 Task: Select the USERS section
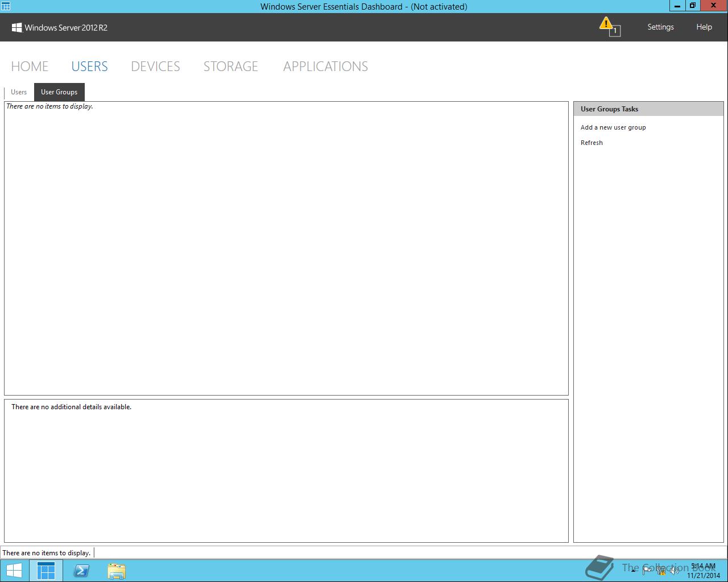coord(89,66)
